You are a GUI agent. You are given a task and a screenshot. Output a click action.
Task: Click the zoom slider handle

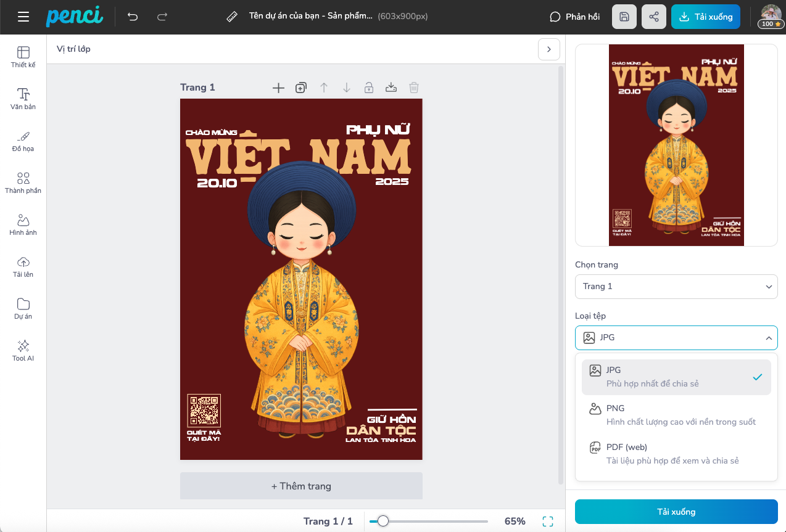pos(383,522)
